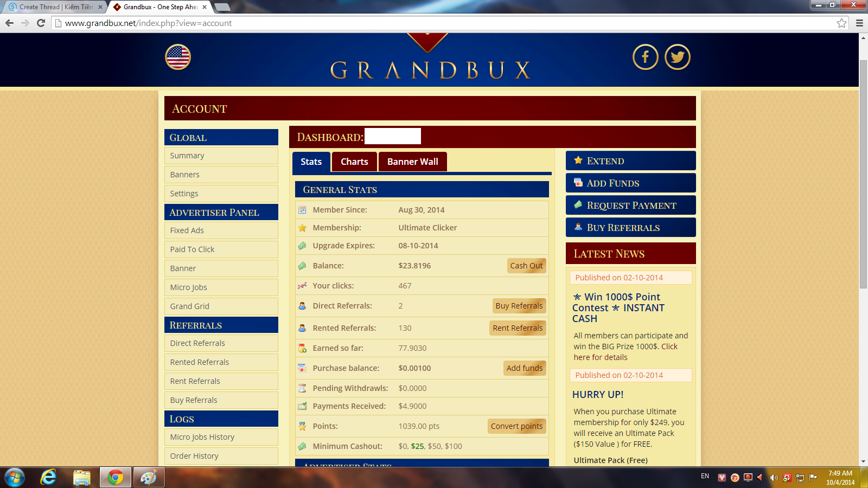This screenshot has height=488, width=868.
Task: Open Order History in Logs
Action: 221,456
